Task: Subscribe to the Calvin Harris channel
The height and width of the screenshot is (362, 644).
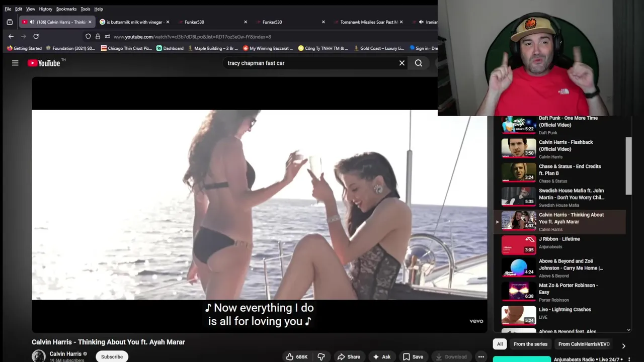Action: pos(112,356)
